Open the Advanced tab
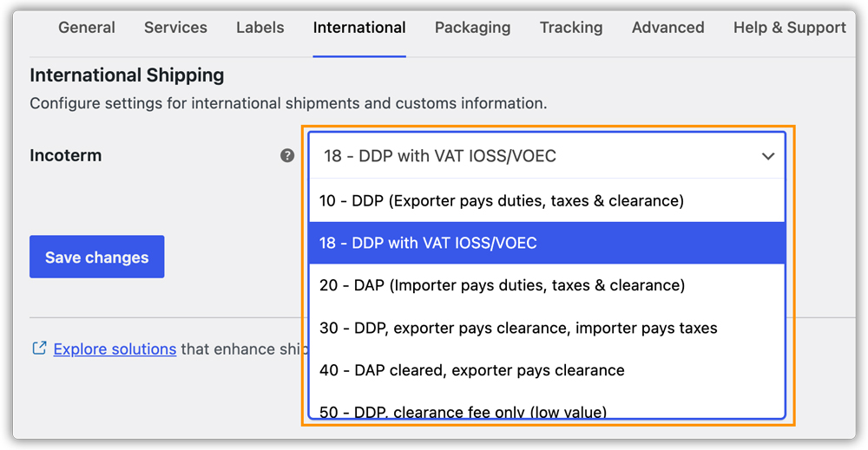This screenshot has width=868, height=450. click(668, 28)
